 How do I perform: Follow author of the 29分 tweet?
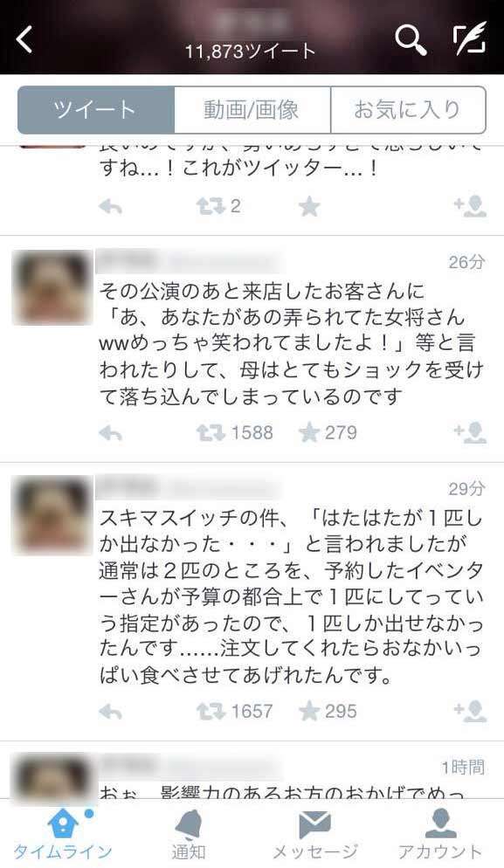point(470,712)
